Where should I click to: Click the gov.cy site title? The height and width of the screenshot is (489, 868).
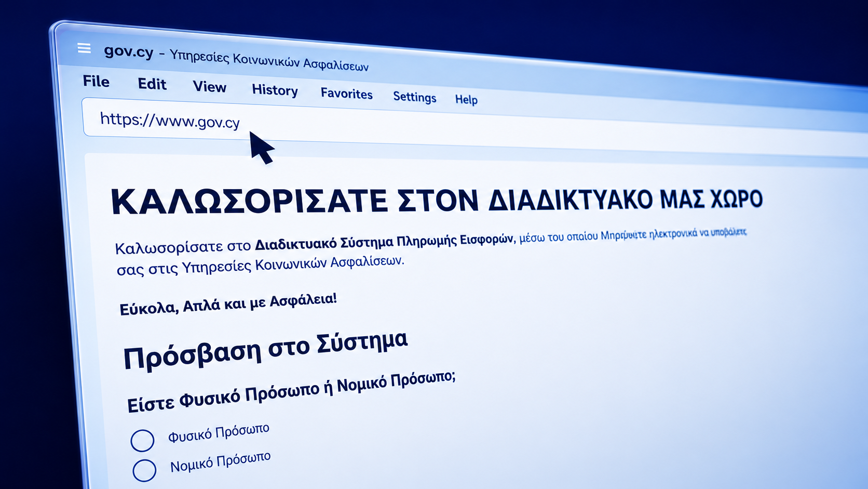[129, 52]
